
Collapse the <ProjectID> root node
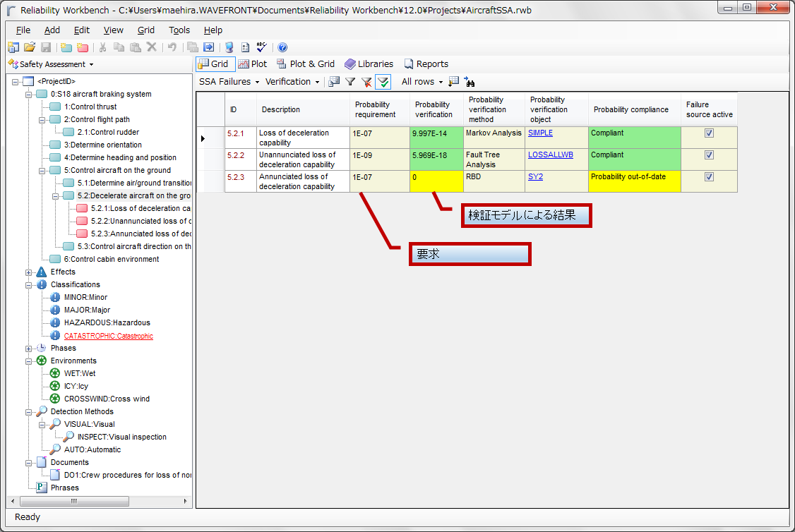pos(16,82)
